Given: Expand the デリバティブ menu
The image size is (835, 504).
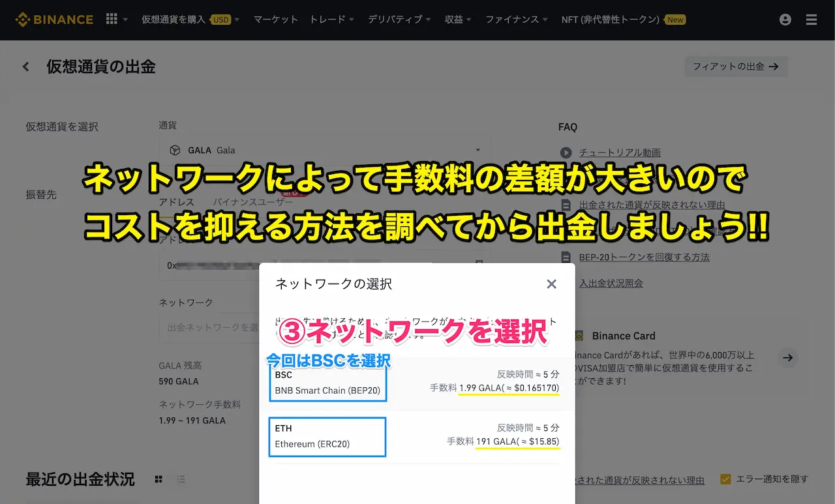Looking at the screenshot, I should pyautogui.click(x=399, y=20).
